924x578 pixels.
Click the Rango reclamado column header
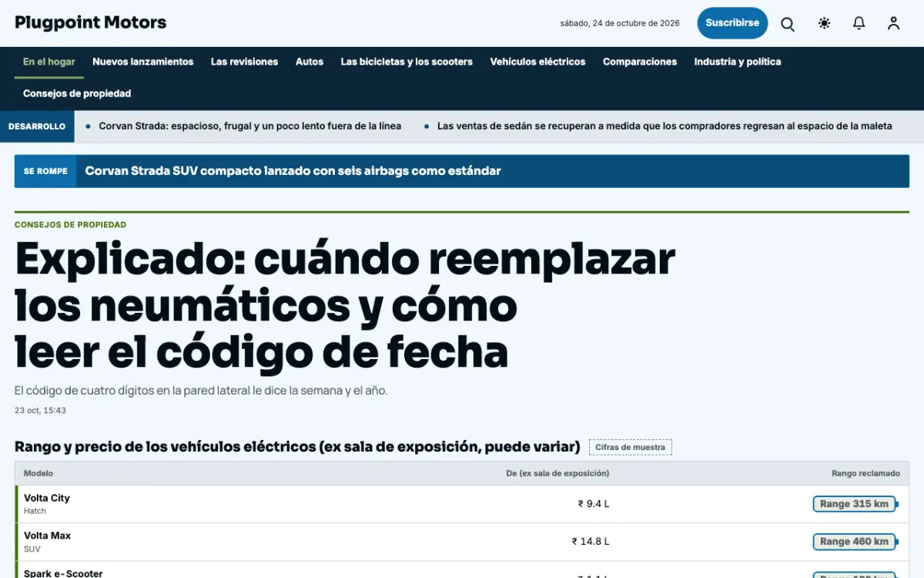[x=865, y=473]
